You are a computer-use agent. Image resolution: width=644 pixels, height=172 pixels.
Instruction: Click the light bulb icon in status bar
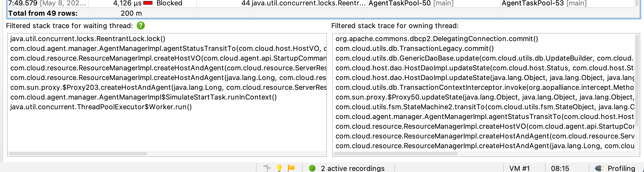(x=279, y=168)
